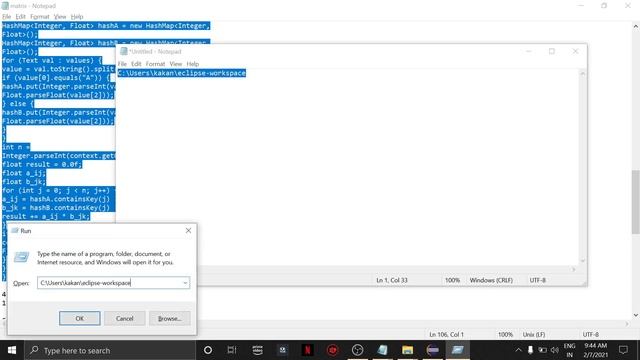Screen dimensions: 640x360
Task: Click the matrix Notepad vertical scrollbar thumb
Action: coord(636,202)
